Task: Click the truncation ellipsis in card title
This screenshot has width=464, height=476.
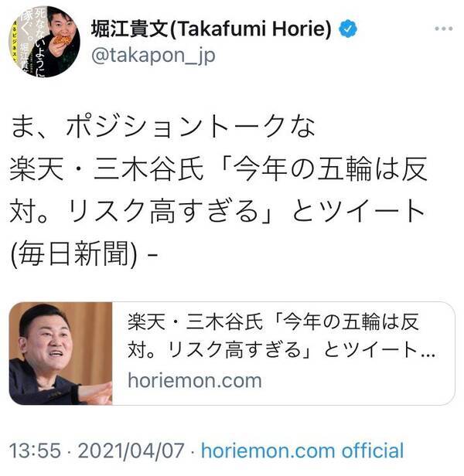Action: click(x=428, y=354)
